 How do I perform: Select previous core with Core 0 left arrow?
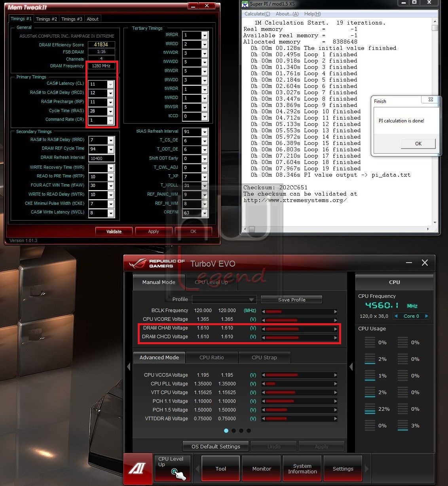tap(396, 316)
